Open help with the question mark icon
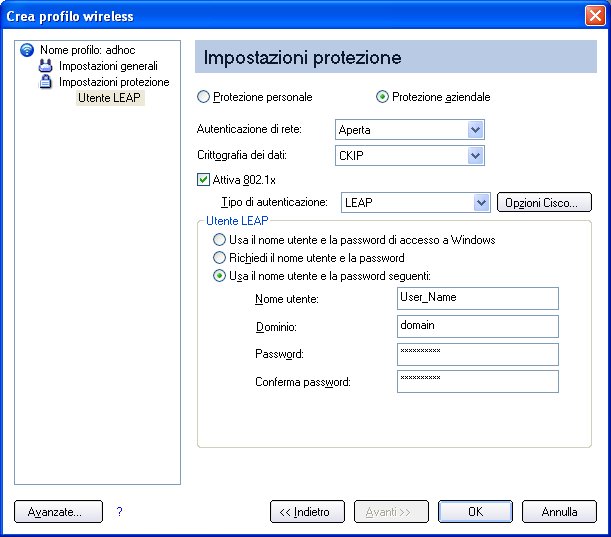 (119, 511)
